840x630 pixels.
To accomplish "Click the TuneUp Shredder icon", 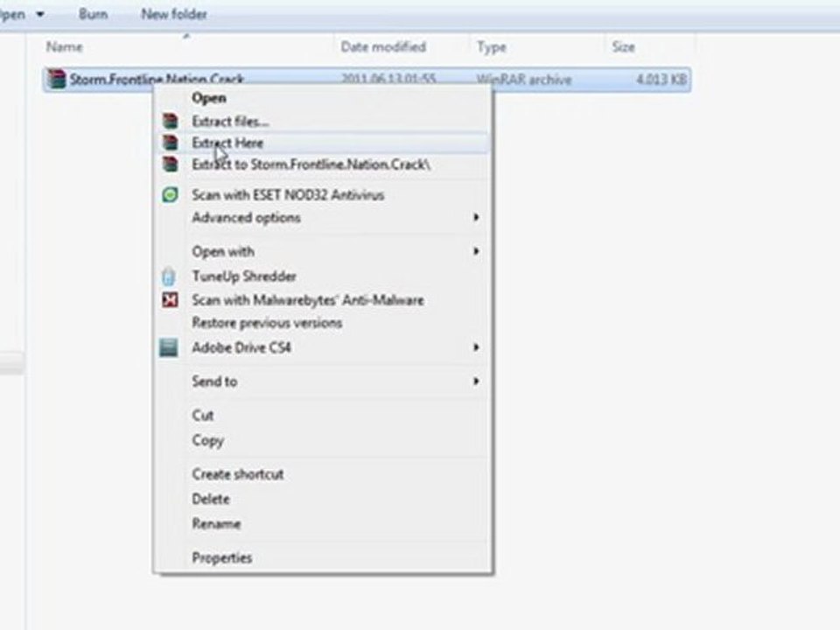I will coord(169,276).
